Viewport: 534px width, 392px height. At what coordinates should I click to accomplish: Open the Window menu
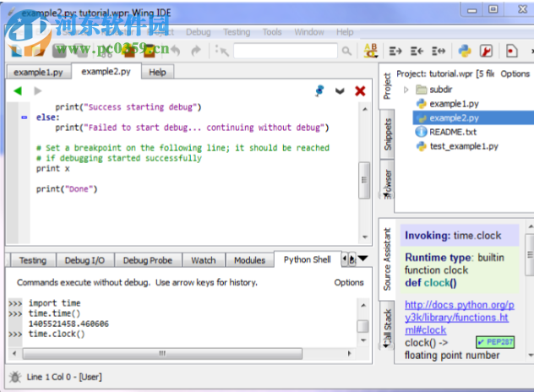309,32
